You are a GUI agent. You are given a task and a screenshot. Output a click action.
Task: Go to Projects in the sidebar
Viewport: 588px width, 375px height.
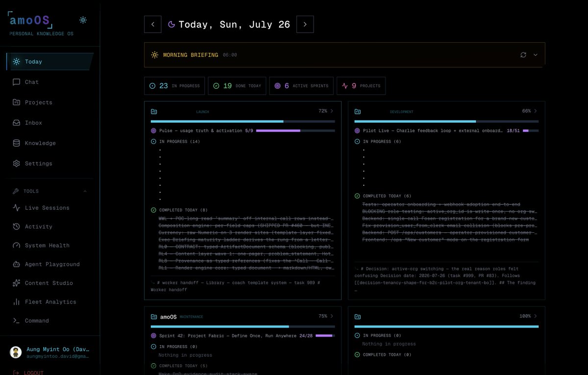50,102
